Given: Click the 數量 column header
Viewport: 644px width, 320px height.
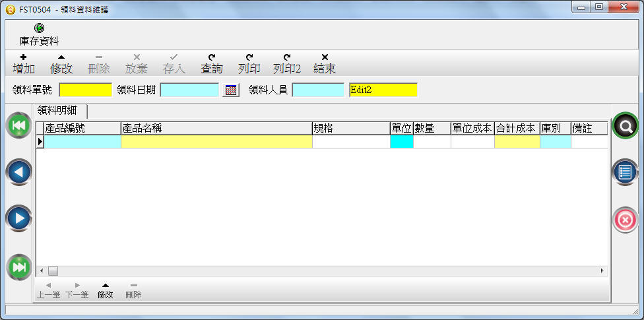Looking at the screenshot, I should 432,129.
